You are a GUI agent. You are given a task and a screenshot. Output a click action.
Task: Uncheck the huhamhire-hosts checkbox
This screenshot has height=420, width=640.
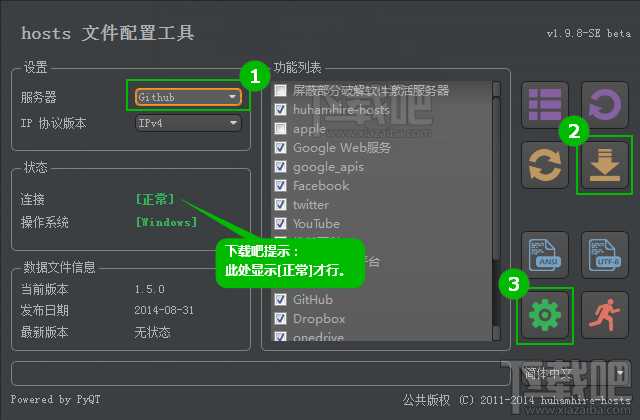281,110
